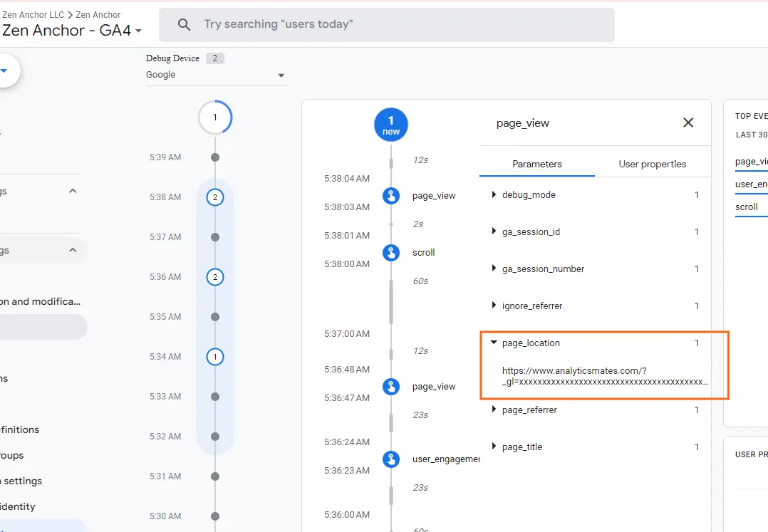Select the 5:31 AM timeline dot
The width and height of the screenshot is (768, 532).
tap(215, 476)
